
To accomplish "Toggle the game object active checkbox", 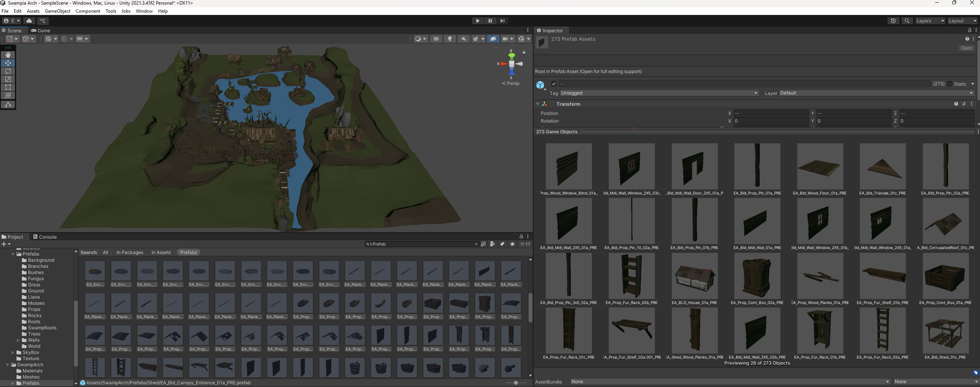I will [554, 84].
